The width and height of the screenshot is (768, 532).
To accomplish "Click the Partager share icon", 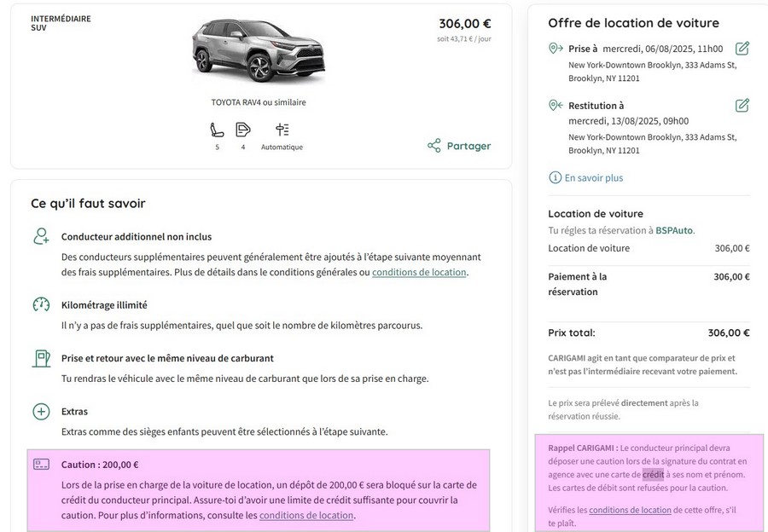I will [x=433, y=146].
